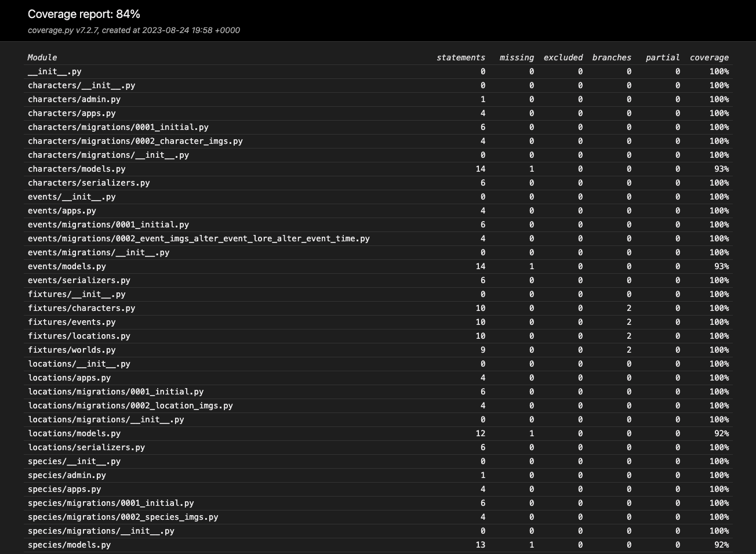Open fixtures/events.py report
This screenshot has width=756, height=554.
pos(72,322)
